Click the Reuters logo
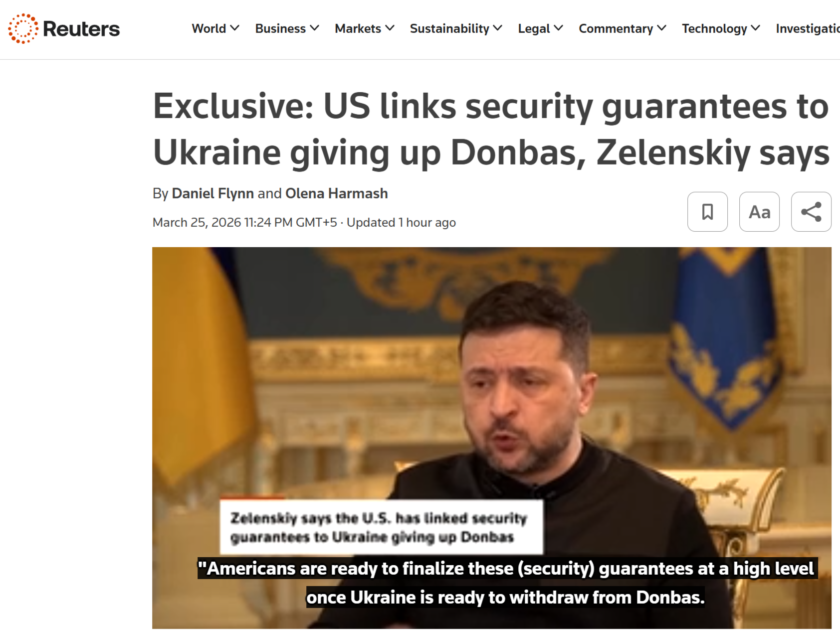Screen dimensions: 840x634 coord(64,28)
